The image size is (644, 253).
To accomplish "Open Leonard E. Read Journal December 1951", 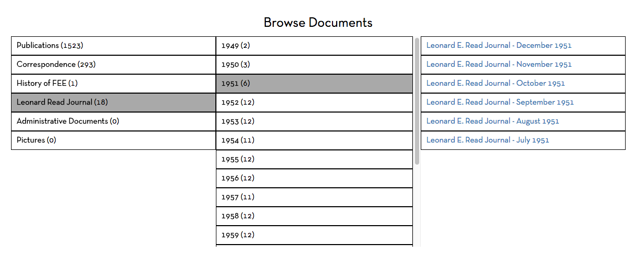I will tap(498, 46).
